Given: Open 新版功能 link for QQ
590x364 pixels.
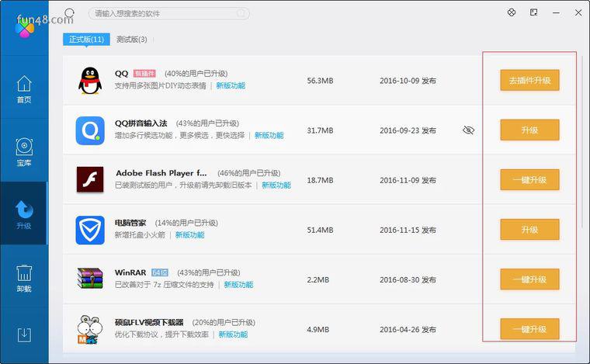Looking at the screenshot, I should click(x=231, y=85).
